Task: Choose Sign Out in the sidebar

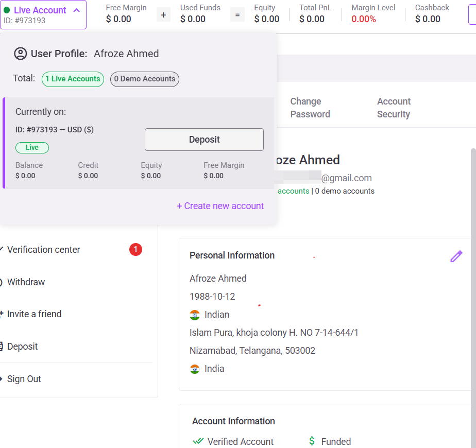Action: pos(24,379)
